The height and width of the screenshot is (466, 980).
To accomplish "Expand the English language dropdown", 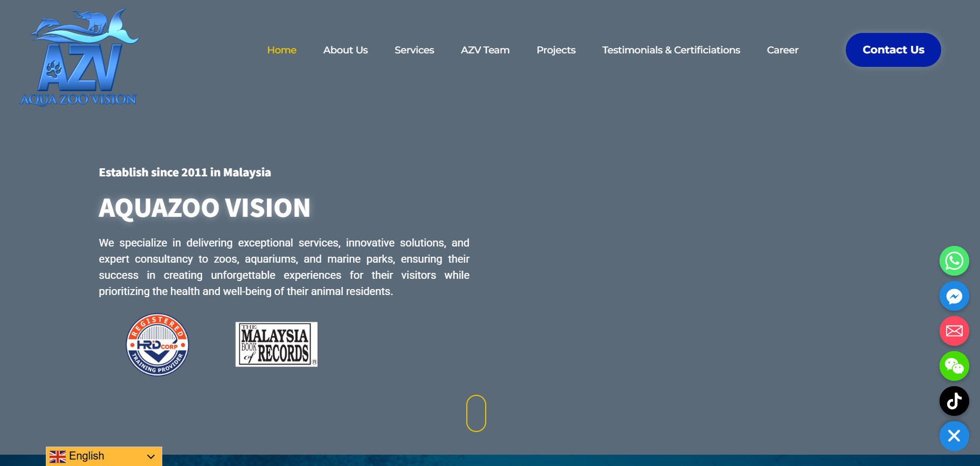I will [x=103, y=456].
